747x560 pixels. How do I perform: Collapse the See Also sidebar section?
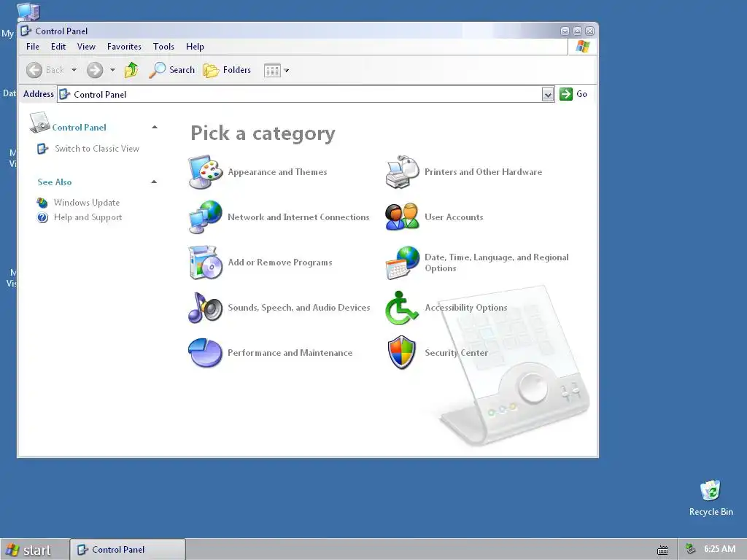point(154,182)
